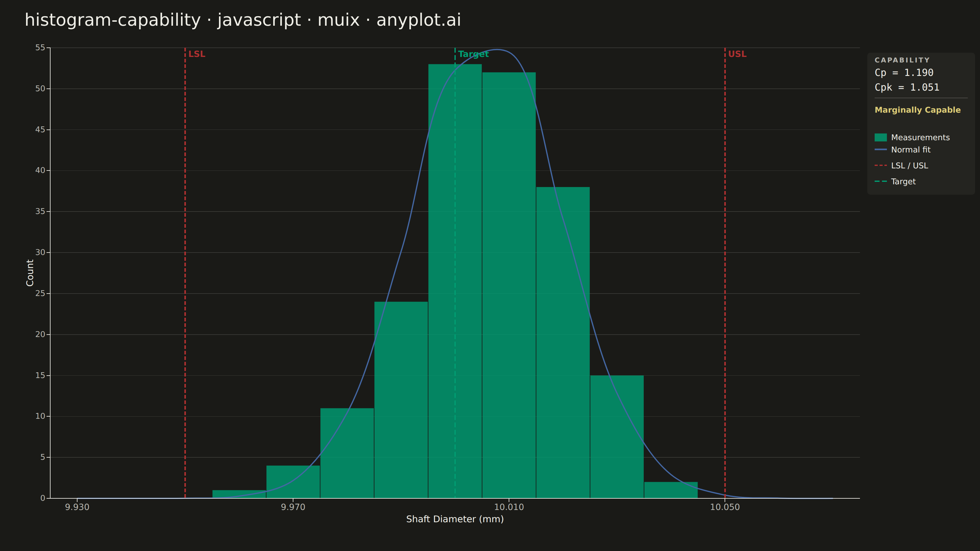Click the Cpk = 1.051 value

tap(907, 88)
